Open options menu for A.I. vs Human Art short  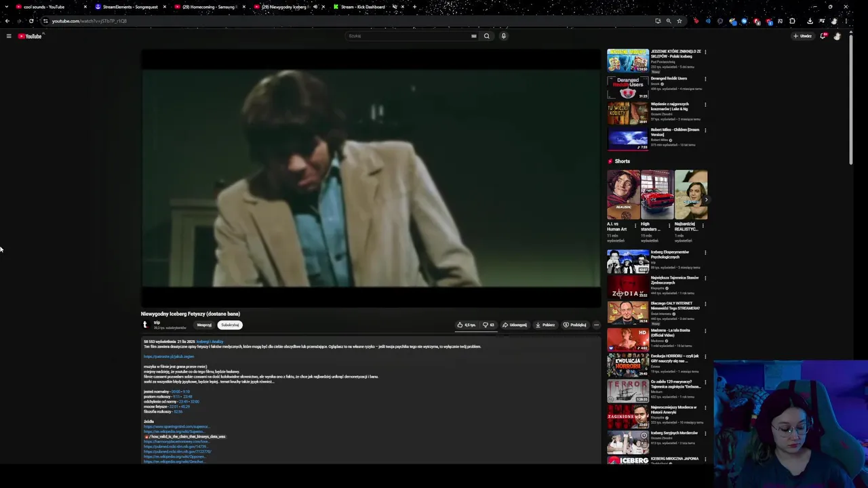point(635,226)
